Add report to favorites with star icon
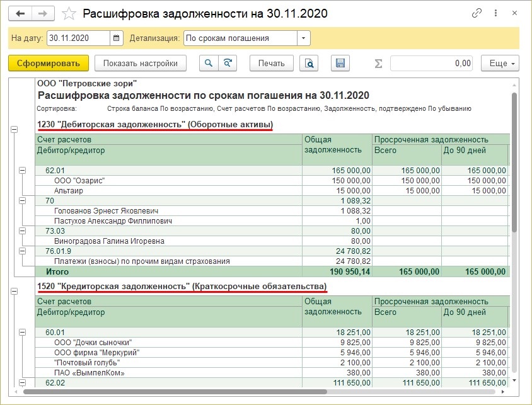Viewport: 532px width, 405px height. click(69, 14)
